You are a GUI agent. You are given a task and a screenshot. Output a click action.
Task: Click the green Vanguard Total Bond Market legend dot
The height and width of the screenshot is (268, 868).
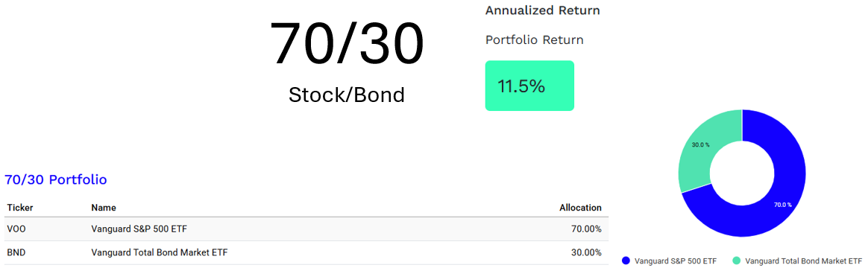(736, 261)
